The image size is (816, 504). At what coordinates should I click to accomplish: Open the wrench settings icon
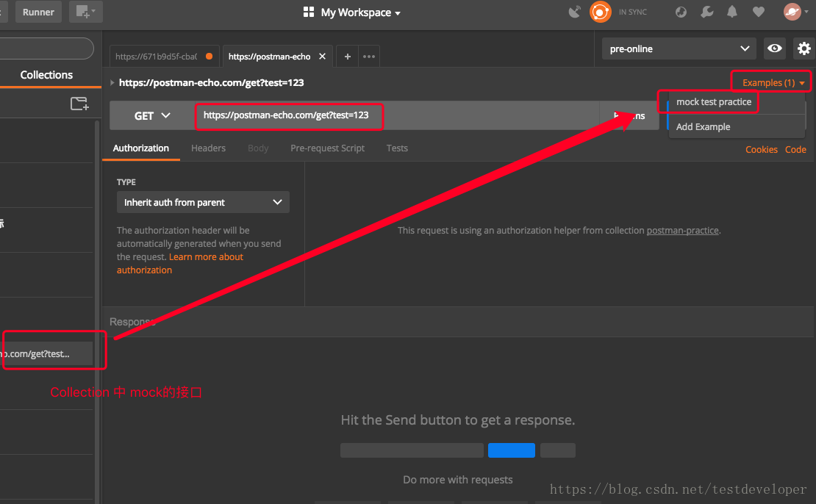(706, 12)
